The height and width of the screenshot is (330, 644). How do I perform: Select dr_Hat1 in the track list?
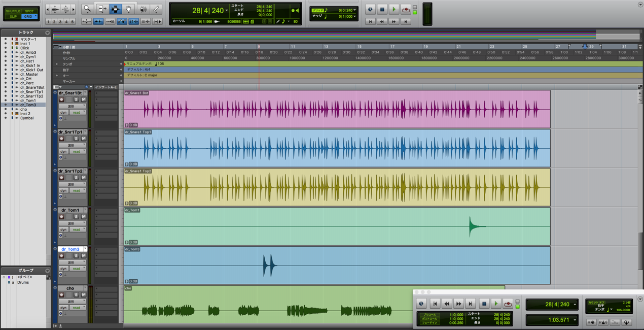click(x=27, y=61)
